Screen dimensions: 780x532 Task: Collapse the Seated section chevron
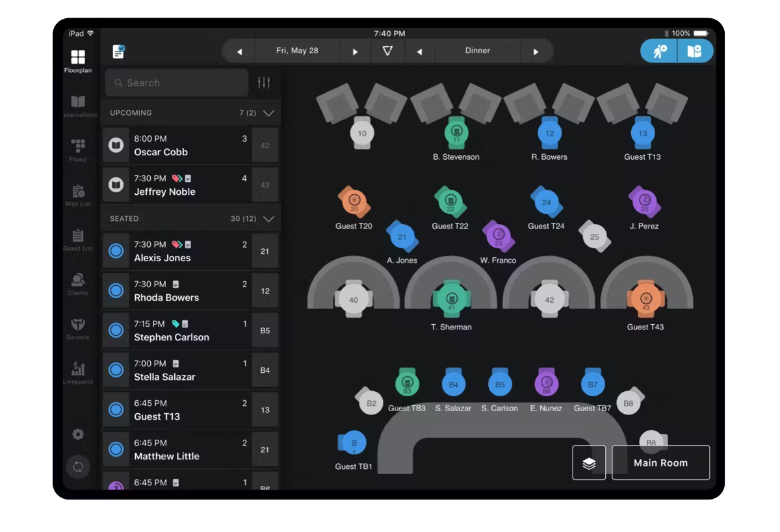tap(268, 219)
